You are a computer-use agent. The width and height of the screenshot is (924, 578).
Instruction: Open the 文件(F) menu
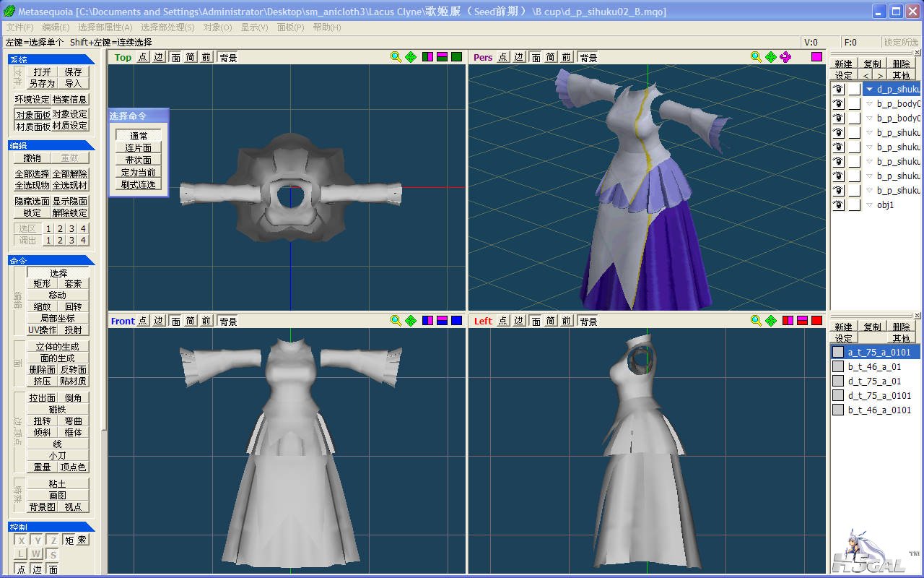point(19,27)
